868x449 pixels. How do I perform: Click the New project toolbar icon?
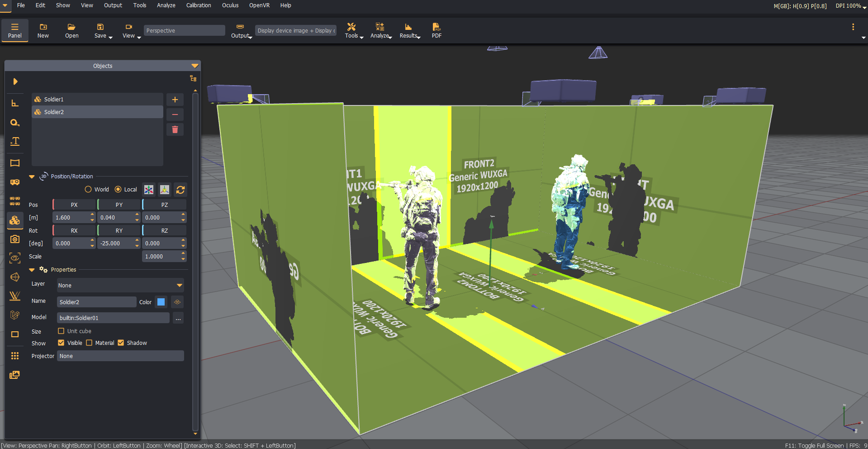(x=43, y=30)
